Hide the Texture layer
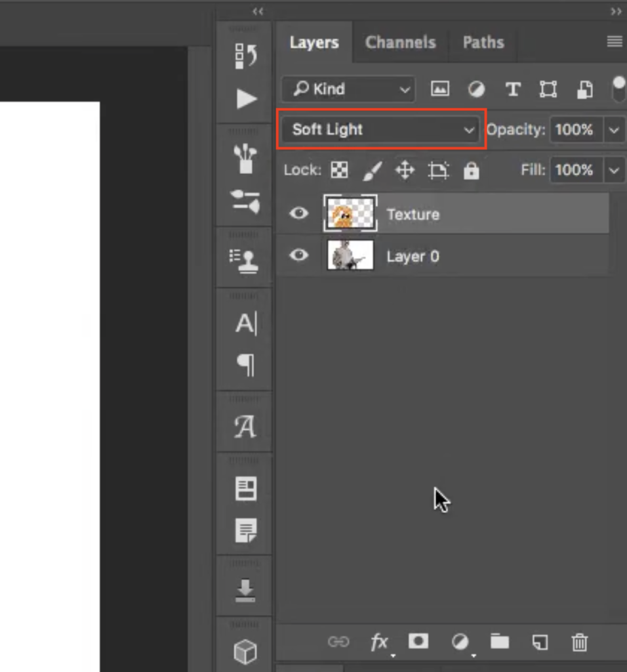 298,213
